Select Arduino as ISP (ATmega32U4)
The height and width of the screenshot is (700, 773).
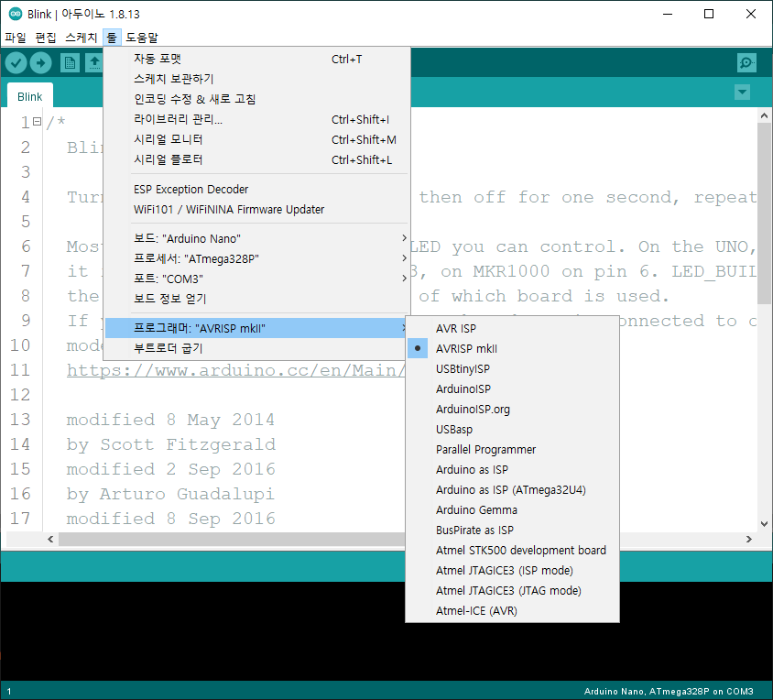coord(512,490)
